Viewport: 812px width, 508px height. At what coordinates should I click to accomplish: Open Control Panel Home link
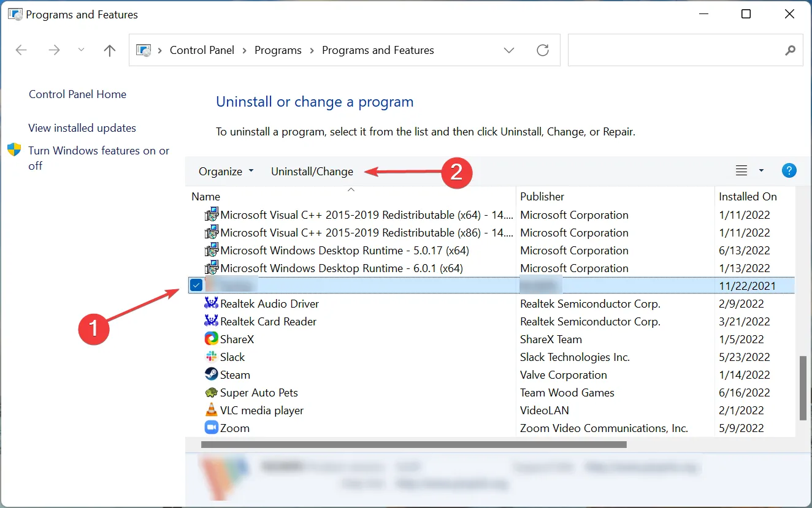(77, 94)
